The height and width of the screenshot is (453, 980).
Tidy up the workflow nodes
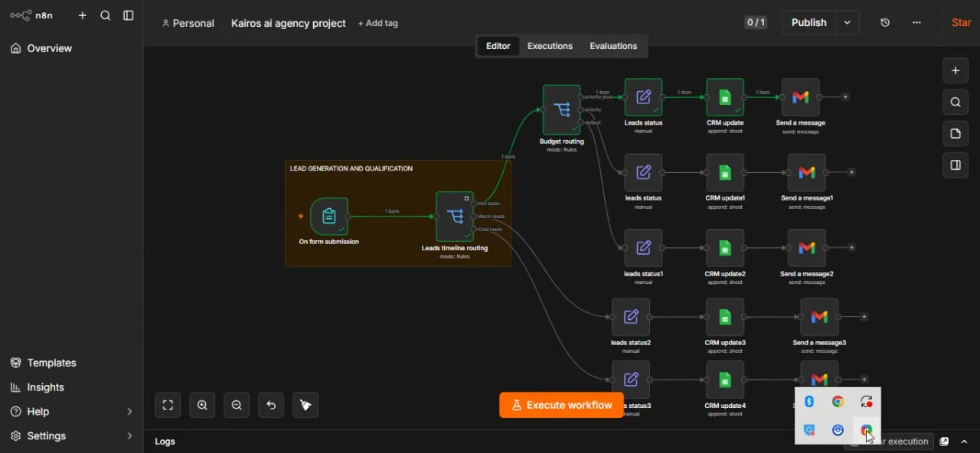pos(305,405)
